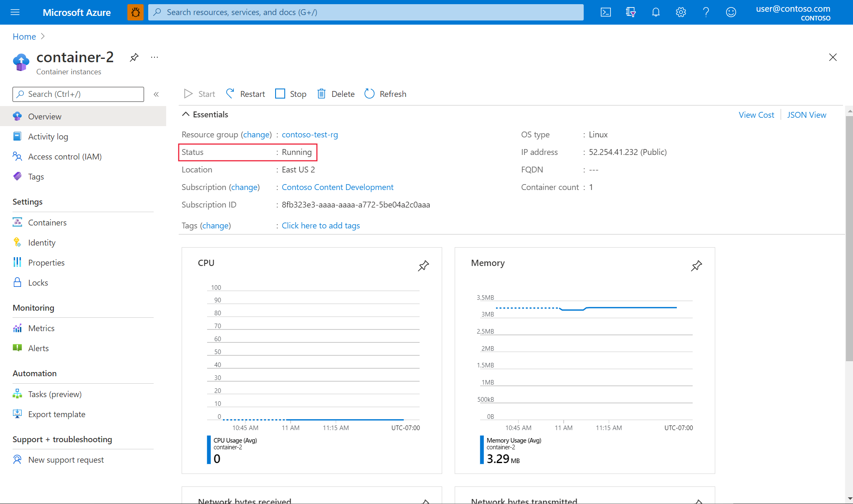Click the contoso-test-rg resource group link
The height and width of the screenshot is (504, 853).
[x=309, y=134]
